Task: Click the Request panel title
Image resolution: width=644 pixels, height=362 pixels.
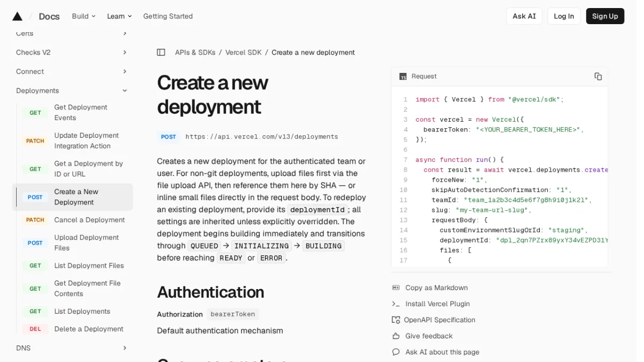Action: (424, 76)
